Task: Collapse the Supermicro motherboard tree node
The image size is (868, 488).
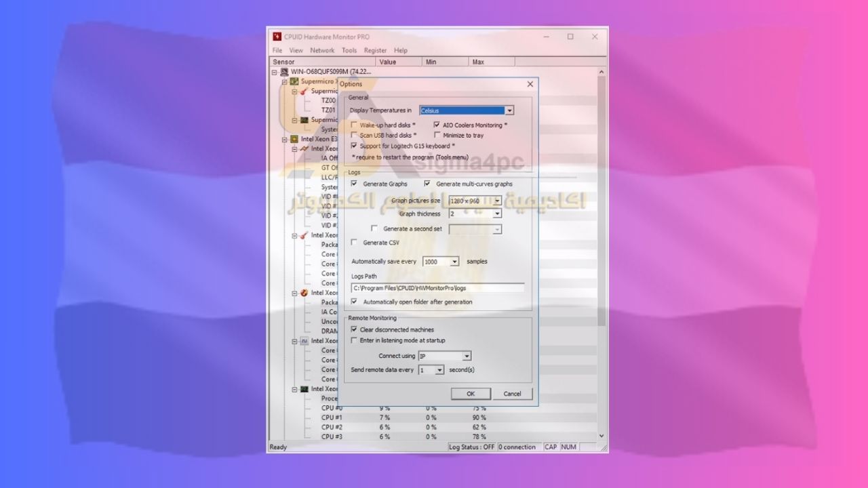Action: click(x=285, y=81)
